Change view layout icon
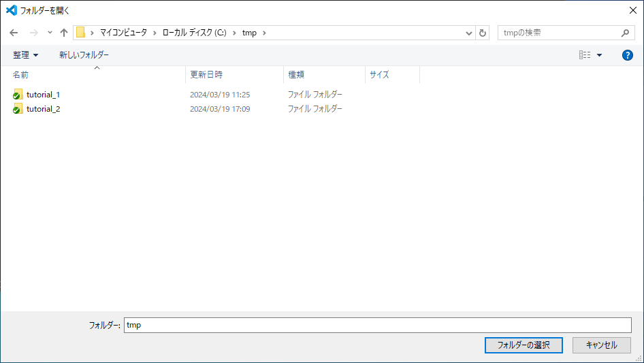Viewport: 644px width, 363px height. point(585,55)
